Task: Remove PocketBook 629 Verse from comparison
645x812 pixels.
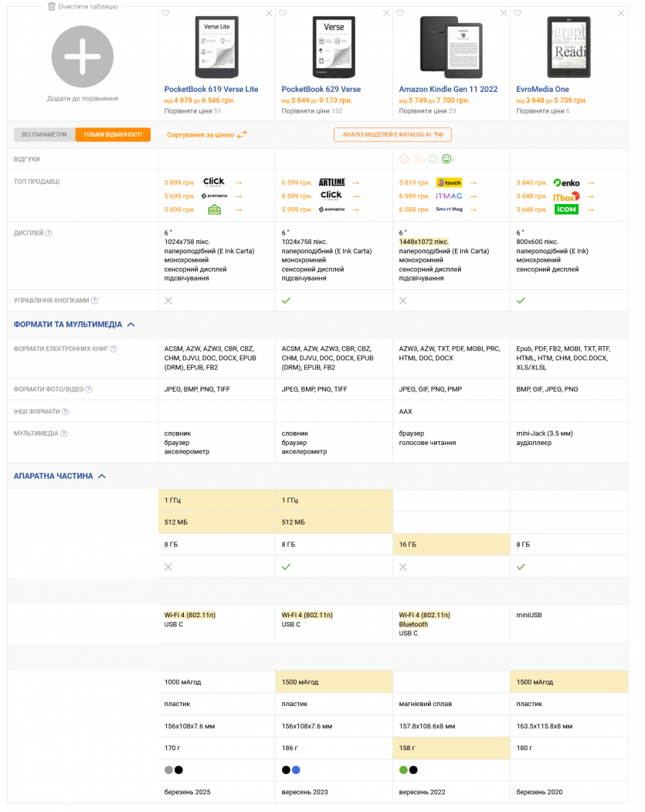Action: 386,13
